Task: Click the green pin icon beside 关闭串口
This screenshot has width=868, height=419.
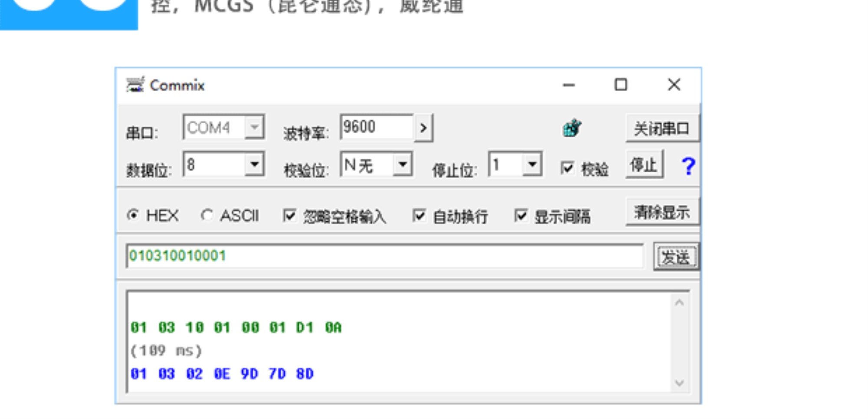Action: click(572, 128)
